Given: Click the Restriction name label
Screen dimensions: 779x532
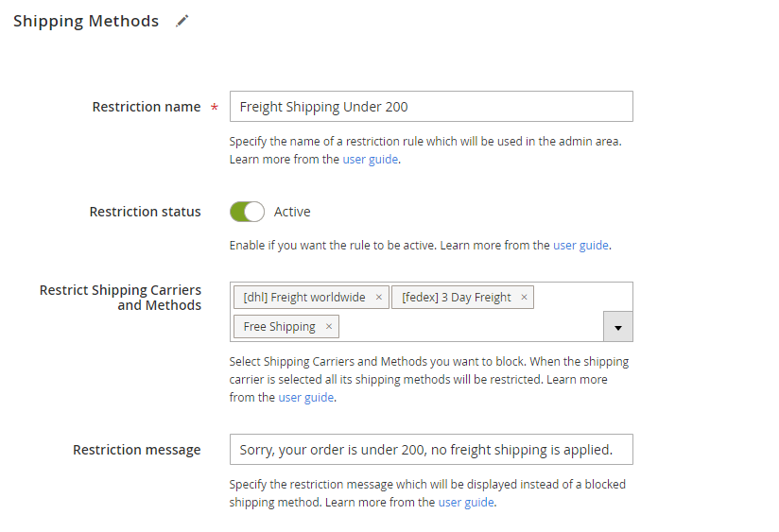Looking at the screenshot, I should tap(147, 107).
